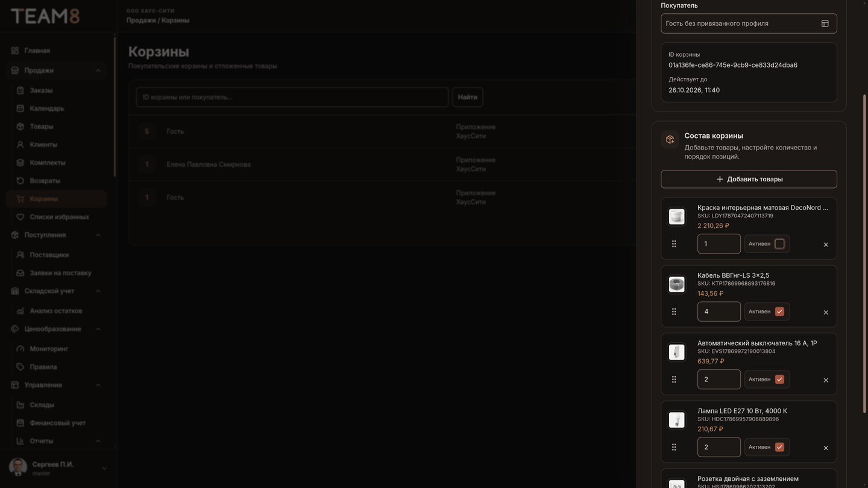Click the Добавить товары button
The height and width of the screenshot is (488, 868).
click(x=749, y=179)
